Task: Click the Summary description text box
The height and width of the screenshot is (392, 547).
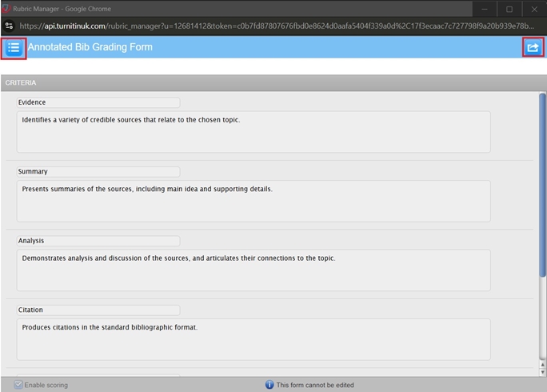Action: [x=254, y=201]
